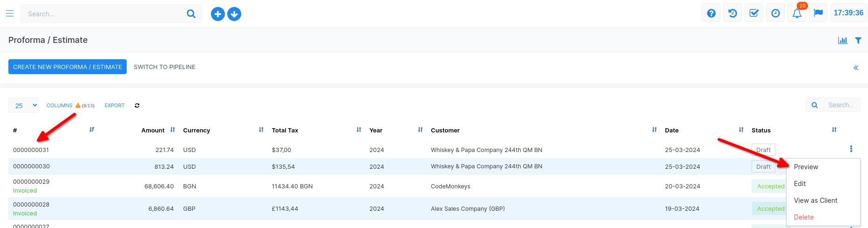Open the clock timer icon

click(x=775, y=13)
